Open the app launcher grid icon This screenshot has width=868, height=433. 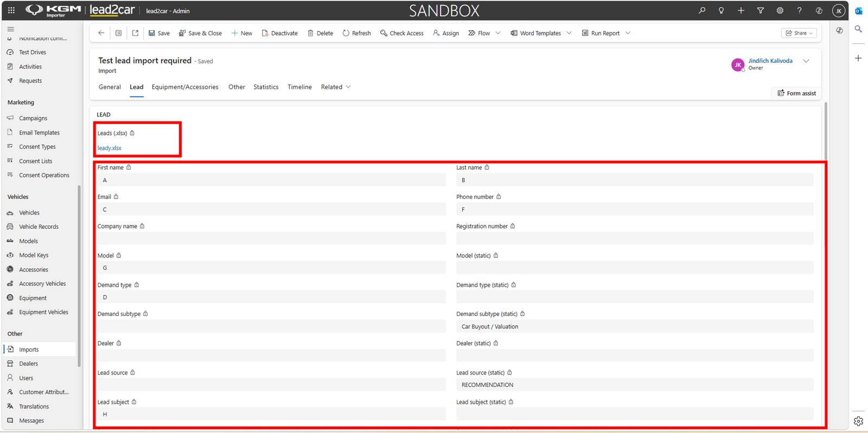(11, 10)
